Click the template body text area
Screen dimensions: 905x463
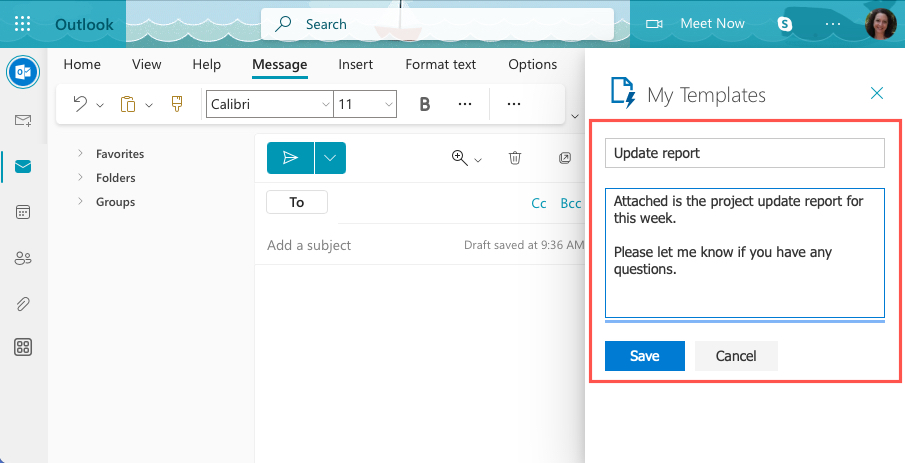(745, 253)
